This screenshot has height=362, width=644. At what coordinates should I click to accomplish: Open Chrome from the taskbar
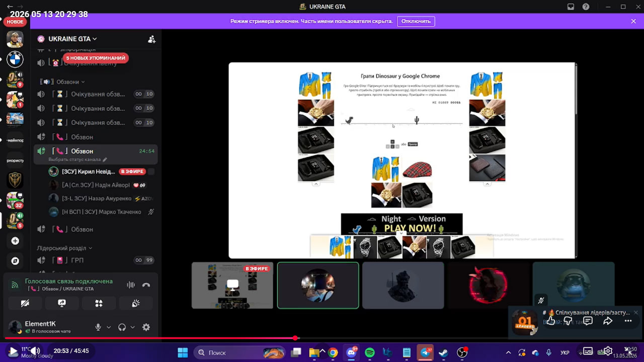333,353
